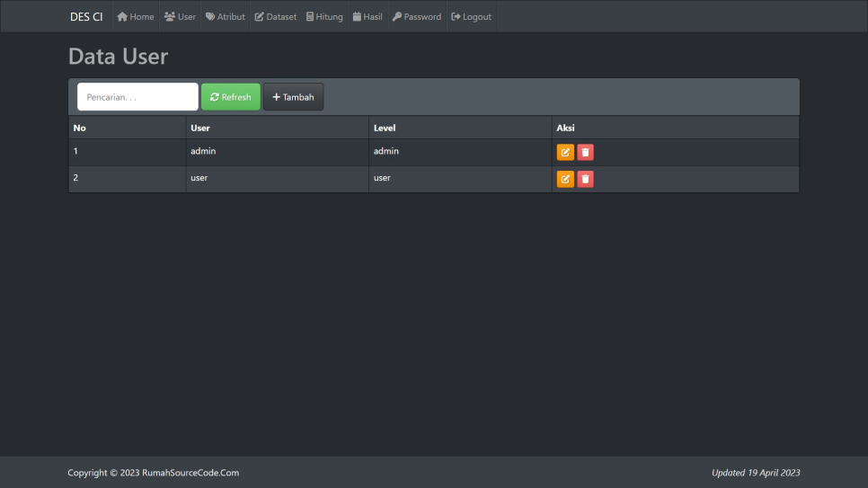Click the edit icon for admin row

pyautogui.click(x=565, y=152)
